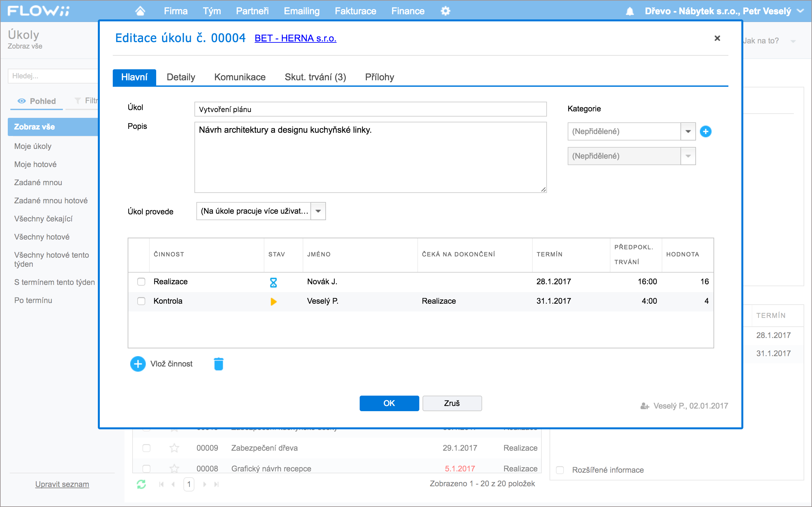
Task: Switch to the Hlavní tab
Action: pyautogui.click(x=134, y=77)
